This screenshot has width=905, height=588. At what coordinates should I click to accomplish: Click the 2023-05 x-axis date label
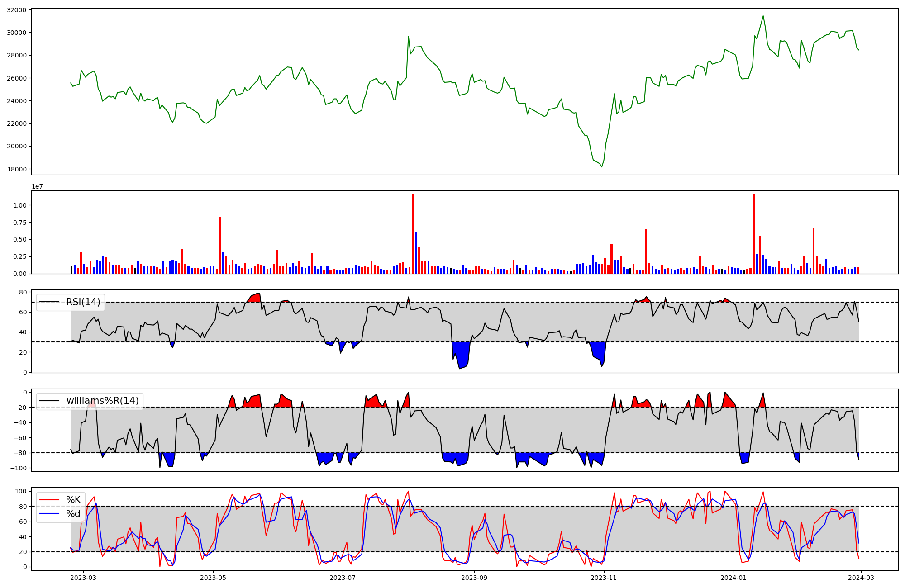point(213,578)
